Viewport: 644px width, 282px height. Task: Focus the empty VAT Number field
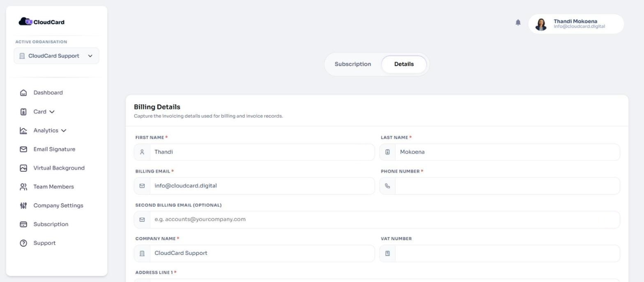pyautogui.click(x=507, y=254)
